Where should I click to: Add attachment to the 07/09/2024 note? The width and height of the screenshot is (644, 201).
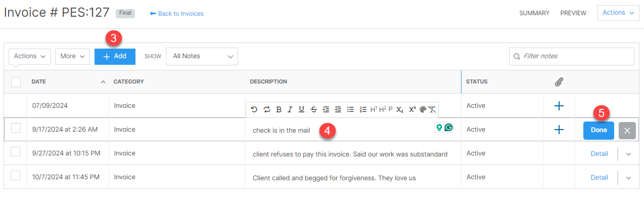[x=559, y=106]
